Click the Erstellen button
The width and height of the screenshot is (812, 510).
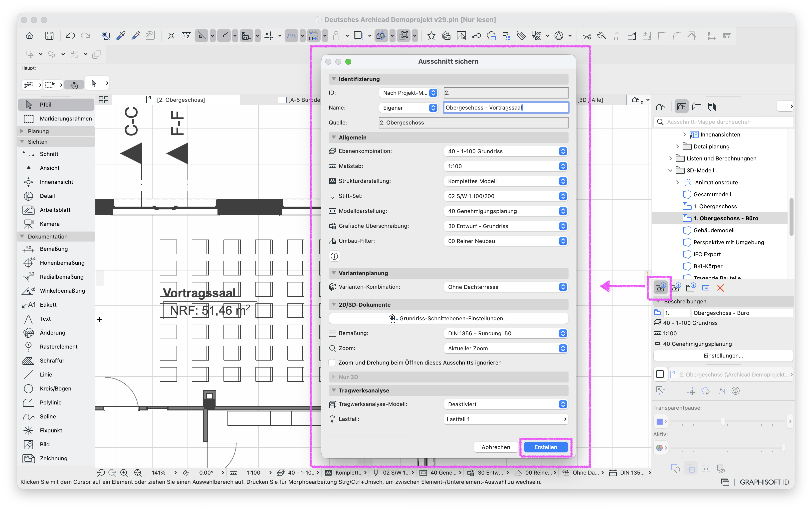[546, 447]
